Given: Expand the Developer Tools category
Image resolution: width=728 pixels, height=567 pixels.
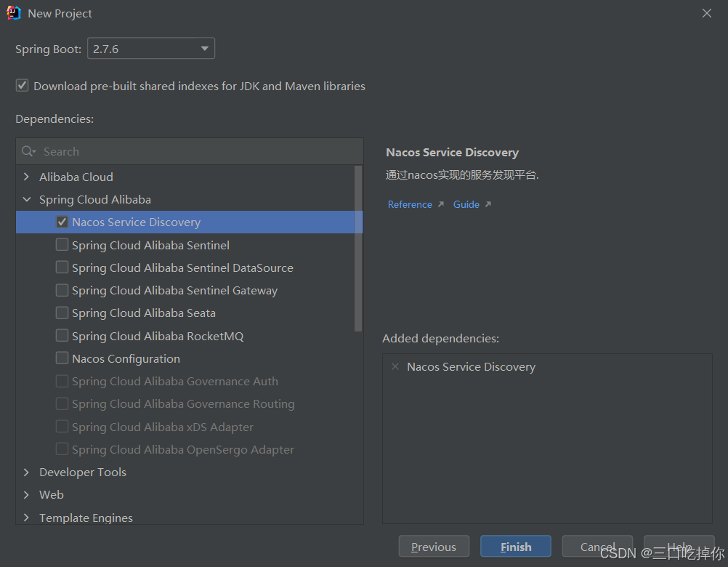Looking at the screenshot, I should click(x=26, y=472).
